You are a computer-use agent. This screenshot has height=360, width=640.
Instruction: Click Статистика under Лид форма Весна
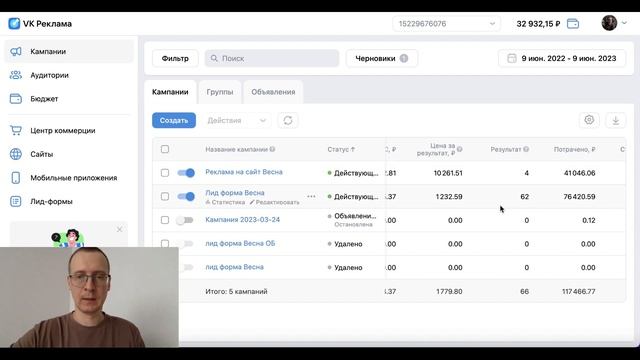click(225, 202)
